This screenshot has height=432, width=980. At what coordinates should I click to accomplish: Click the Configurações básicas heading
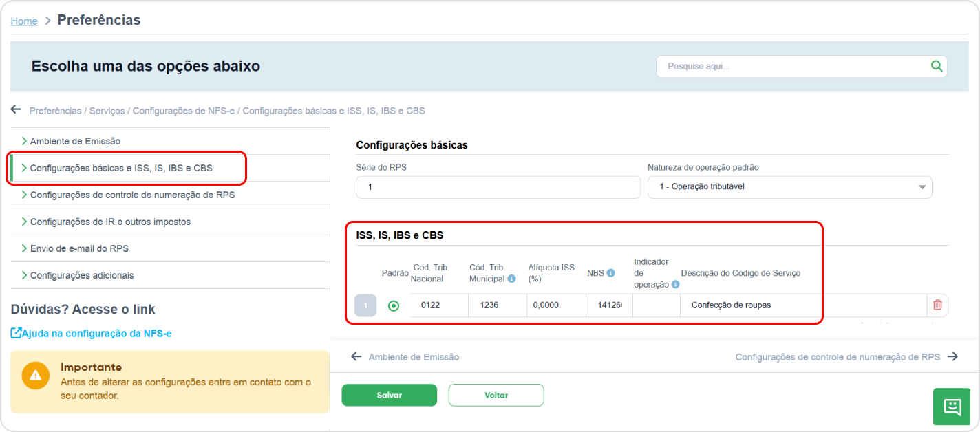[x=412, y=145]
